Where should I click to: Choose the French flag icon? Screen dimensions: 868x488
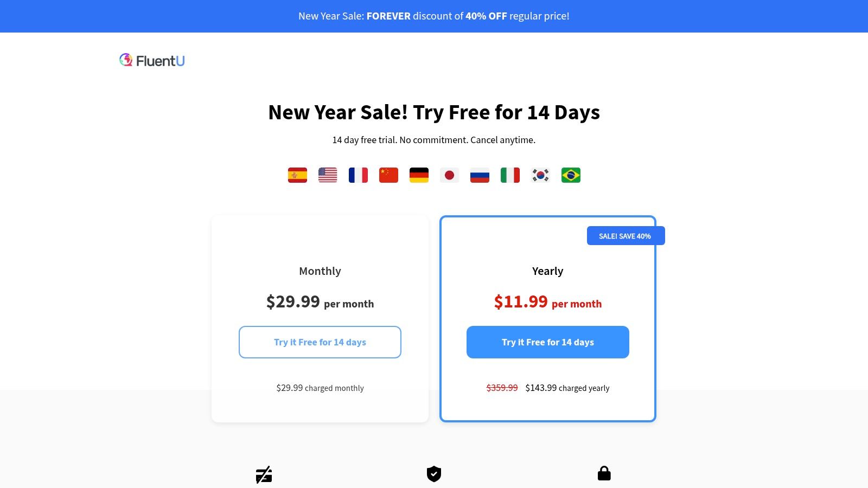(358, 175)
